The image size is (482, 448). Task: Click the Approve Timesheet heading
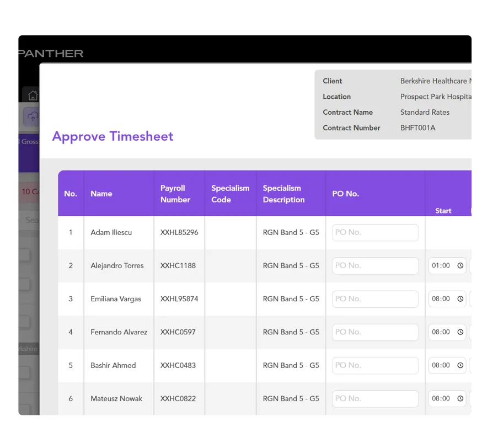pyautogui.click(x=113, y=136)
